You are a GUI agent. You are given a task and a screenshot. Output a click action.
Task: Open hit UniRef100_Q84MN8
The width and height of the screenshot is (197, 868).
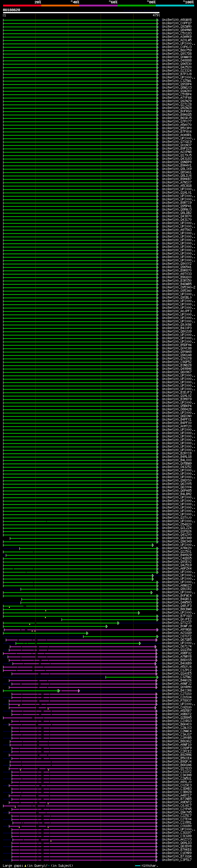tap(177, 30)
